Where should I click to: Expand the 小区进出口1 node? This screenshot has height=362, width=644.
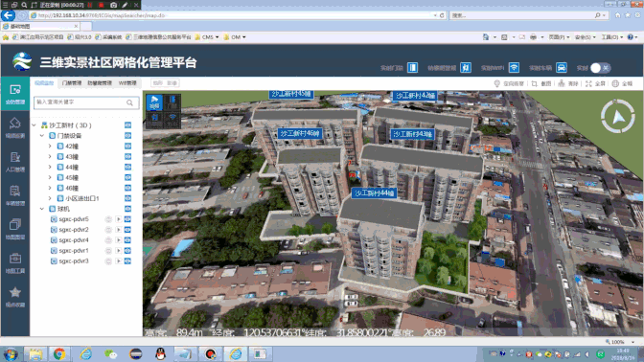[50, 198]
